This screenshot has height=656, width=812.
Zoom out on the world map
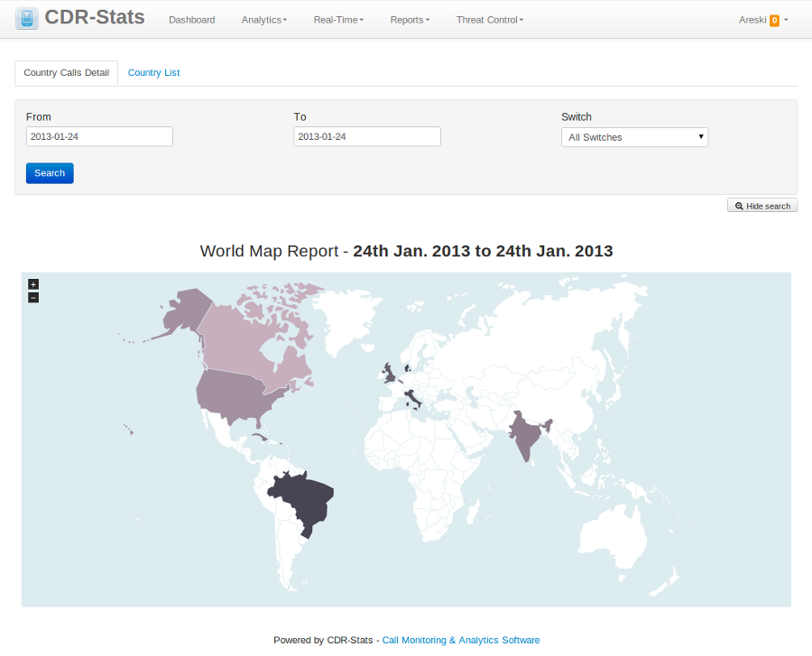click(33, 298)
